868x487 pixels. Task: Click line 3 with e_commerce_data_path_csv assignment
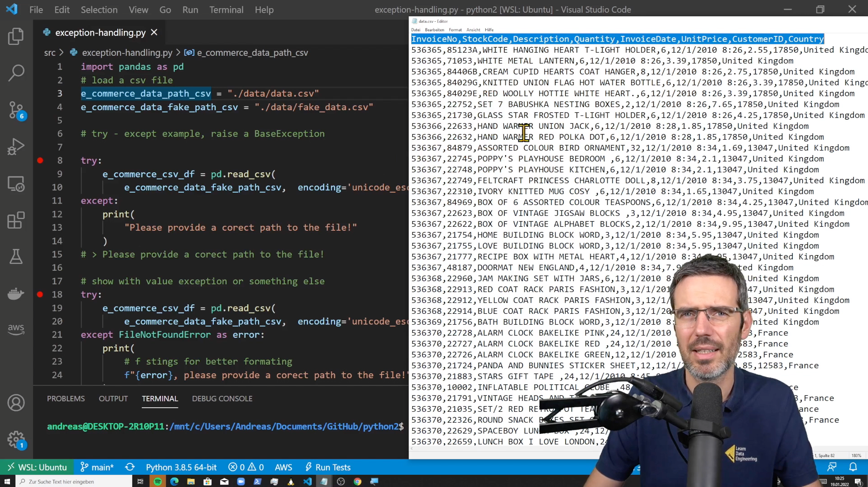tap(200, 93)
